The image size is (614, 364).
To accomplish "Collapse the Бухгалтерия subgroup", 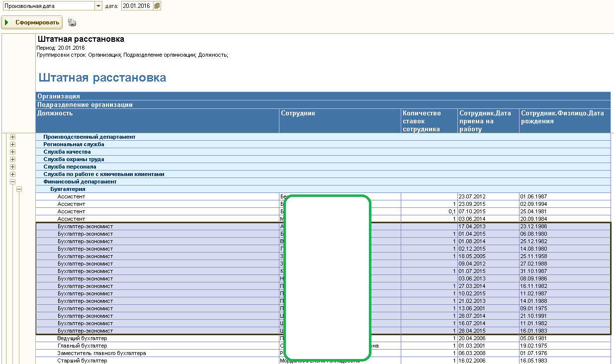I will pyautogui.click(x=20, y=189).
